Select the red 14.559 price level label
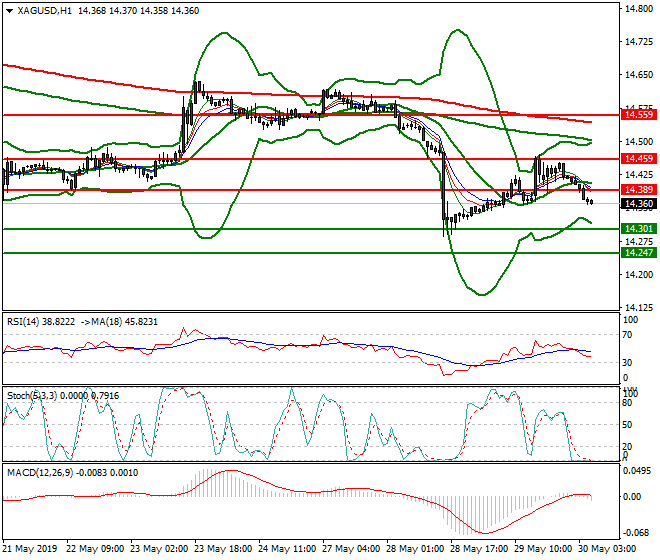The image size is (660, 560). pos(639,115)
